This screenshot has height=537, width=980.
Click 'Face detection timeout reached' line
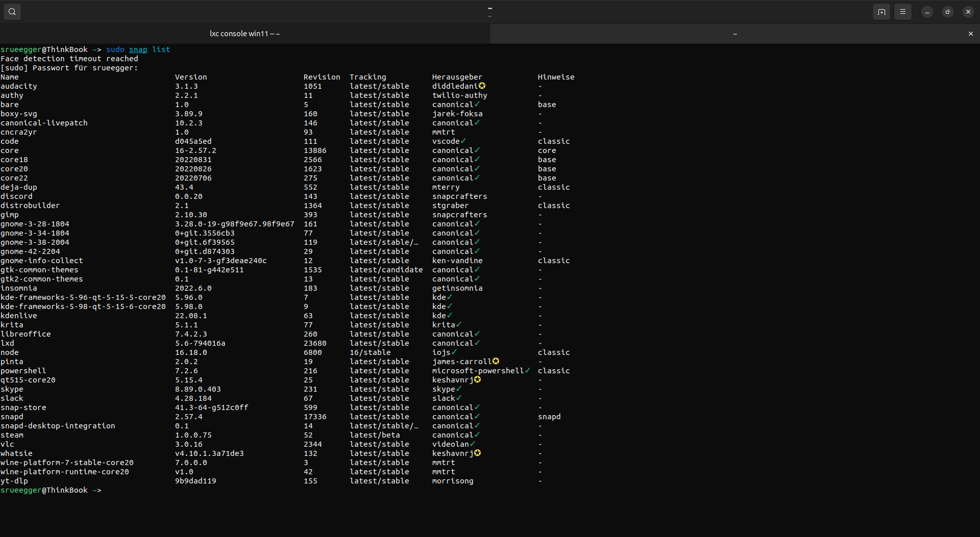pos(69,59)
